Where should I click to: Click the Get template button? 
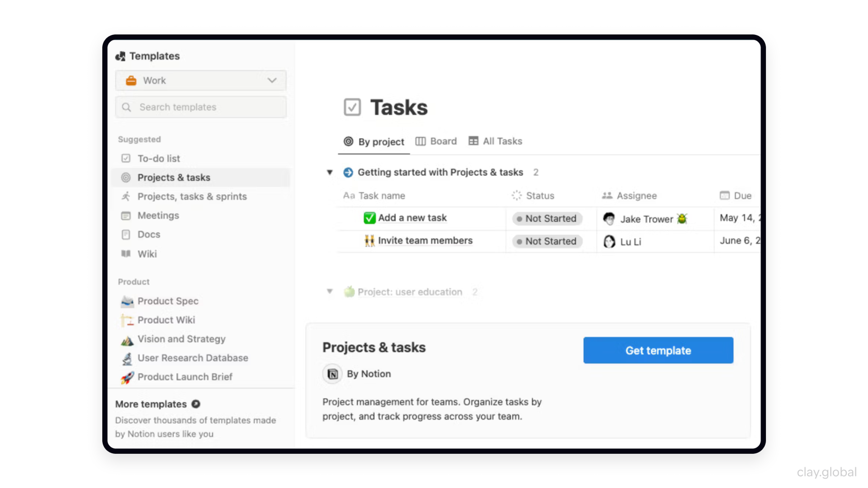click(x=658, y=350)
